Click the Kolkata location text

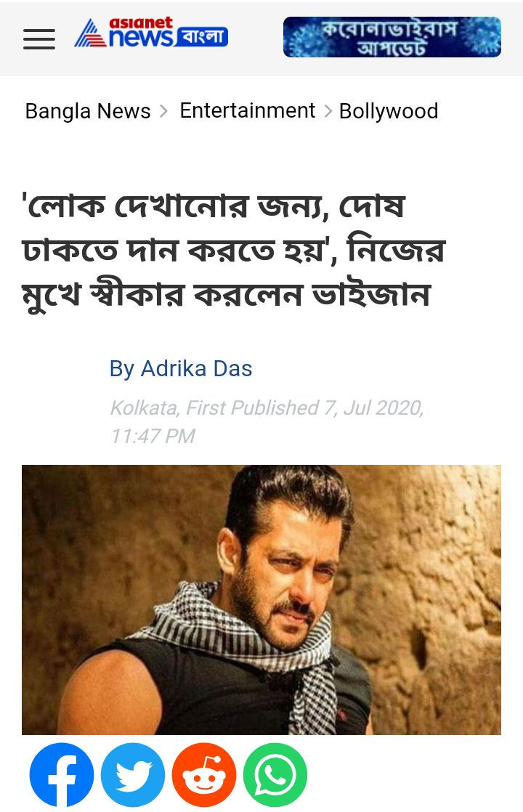tap(145, 408)
